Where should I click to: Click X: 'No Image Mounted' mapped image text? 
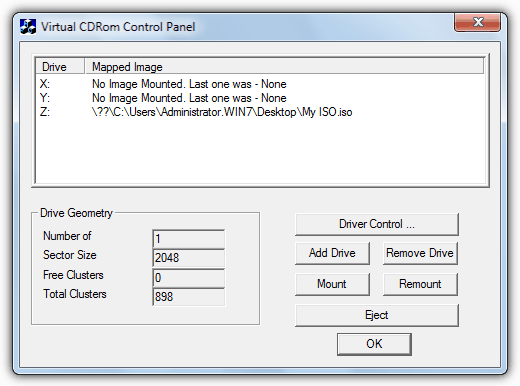(x=189, y=84)
